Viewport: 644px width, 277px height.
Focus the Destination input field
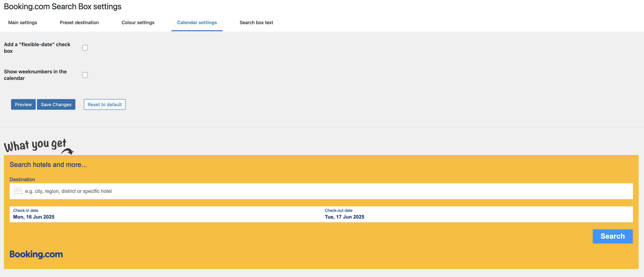(x=321, y=191)
